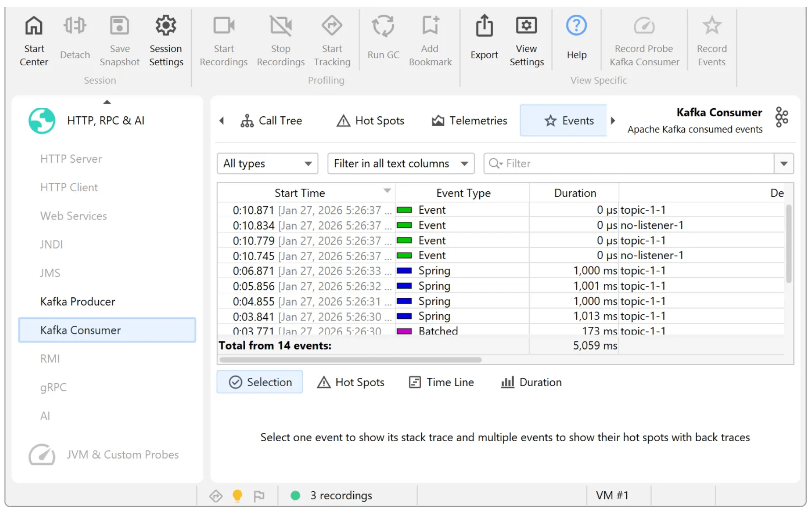Viewport: 812px width, 515px height.
Task: Click the vertical scrollbar of events table
Action: 789,244
